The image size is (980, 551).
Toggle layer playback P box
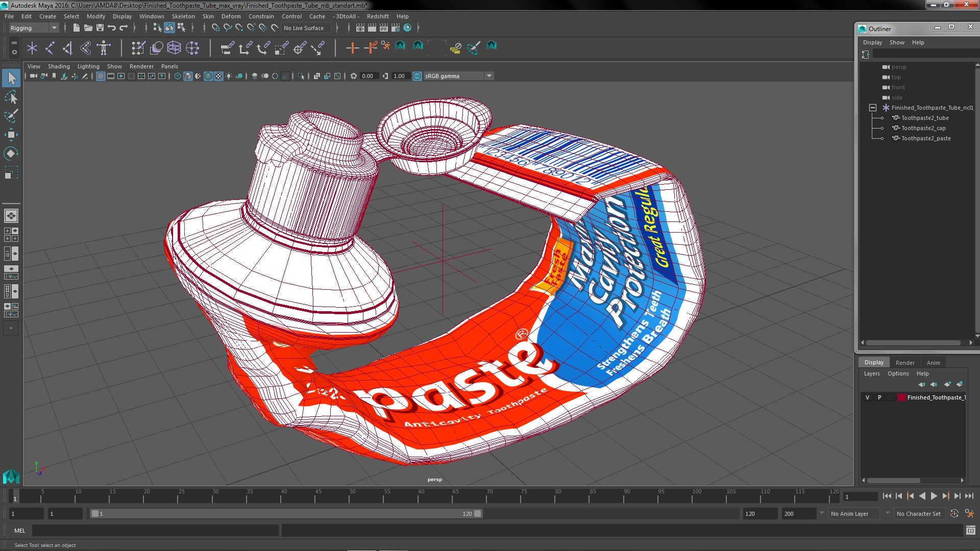[x=879, y=397]
